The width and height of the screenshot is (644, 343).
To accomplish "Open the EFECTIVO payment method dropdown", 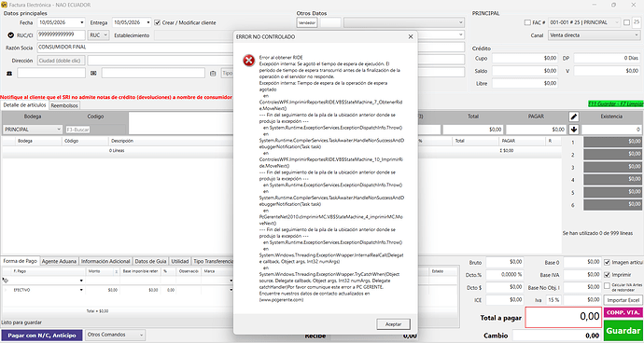I will [x=81, y=290].
